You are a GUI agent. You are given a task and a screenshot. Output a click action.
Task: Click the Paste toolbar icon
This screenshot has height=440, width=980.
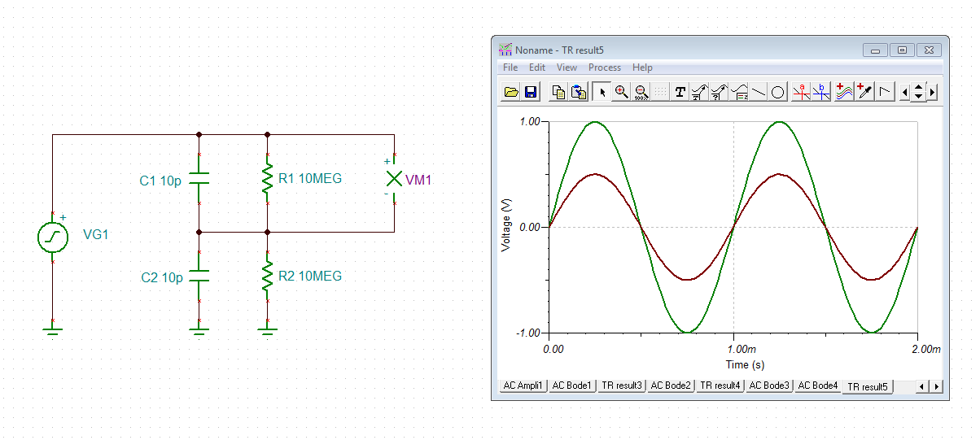(x=578, y=92)
